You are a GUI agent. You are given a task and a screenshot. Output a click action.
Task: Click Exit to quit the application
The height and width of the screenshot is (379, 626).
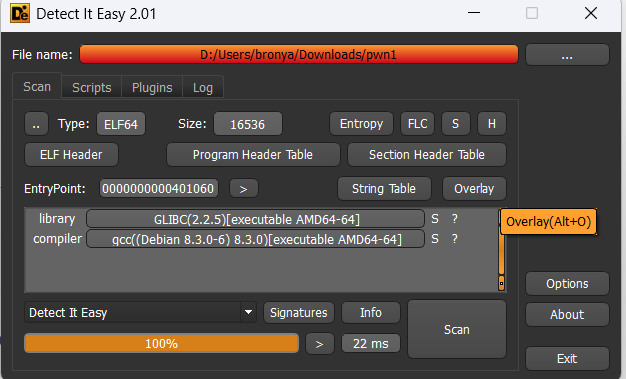point(567,358)
